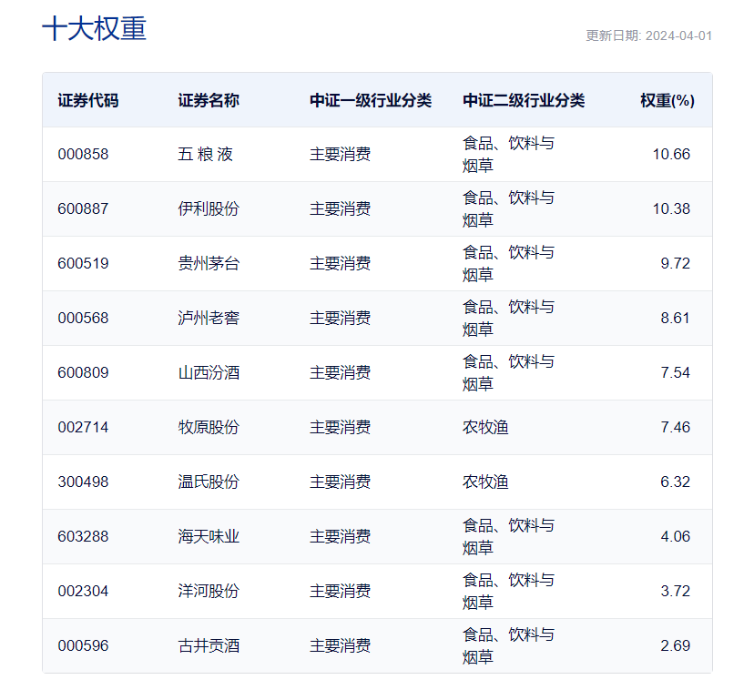754x700 pixels.
Task: Click the 中证二级行业分类 column header
Action: (x=524, y=100)
